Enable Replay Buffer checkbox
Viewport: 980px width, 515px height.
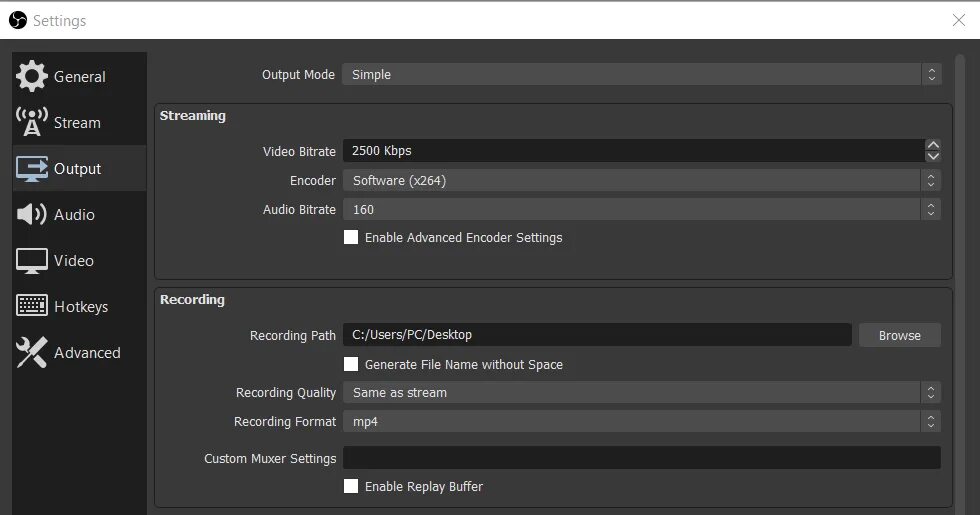(x=351, y=486)
